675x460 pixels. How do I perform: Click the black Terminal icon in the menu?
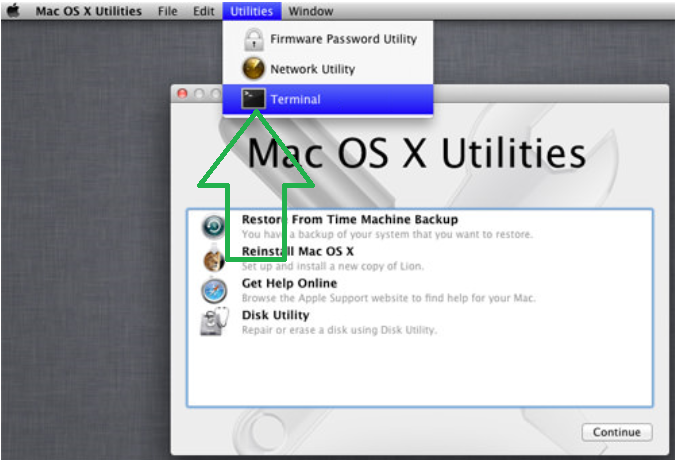pos(254,99)
